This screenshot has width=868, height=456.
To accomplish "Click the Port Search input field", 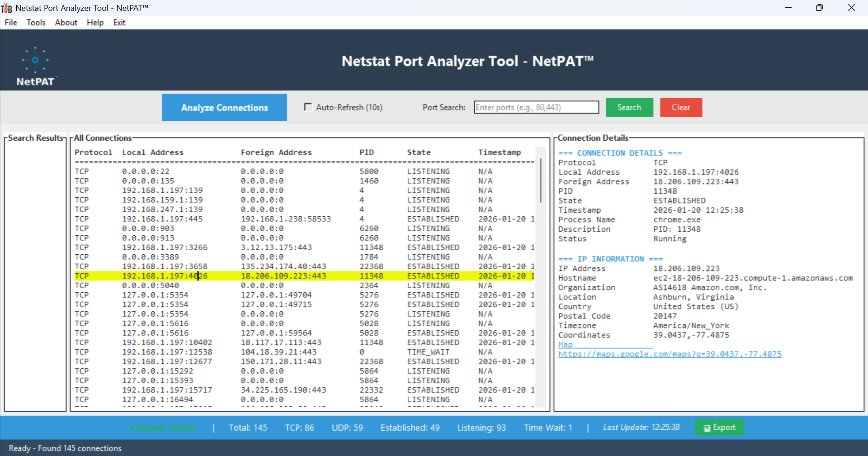I will (536, 107).
